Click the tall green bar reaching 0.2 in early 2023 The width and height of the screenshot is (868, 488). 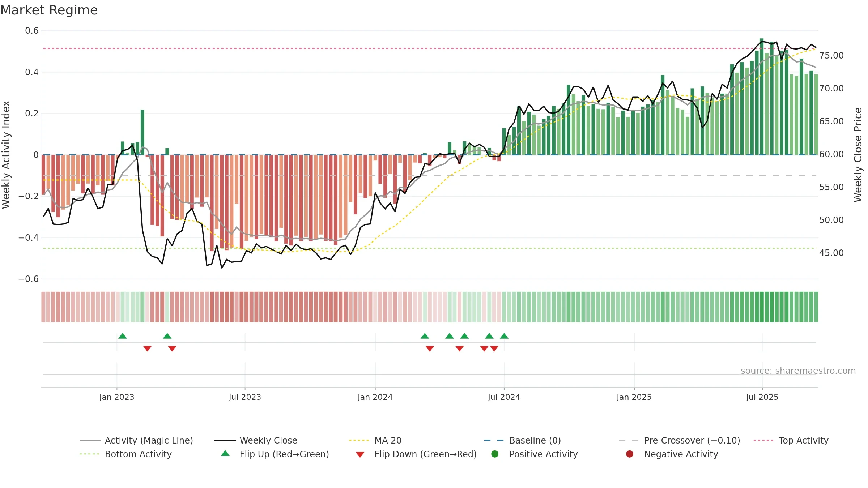[142, 132]
